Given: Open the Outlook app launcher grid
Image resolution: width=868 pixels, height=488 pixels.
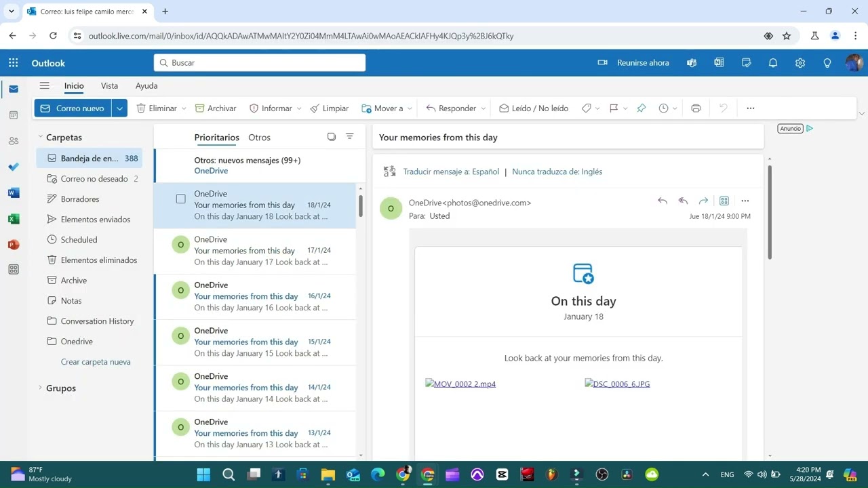Looking at the screenshot, I should (13, 63).
